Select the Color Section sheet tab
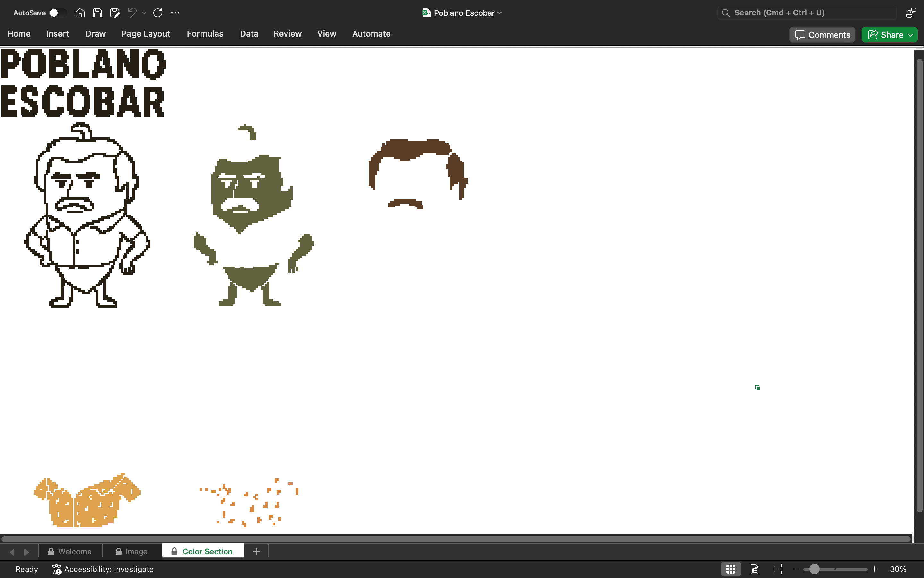Screen dimensions: 924x578 point(203,551)
